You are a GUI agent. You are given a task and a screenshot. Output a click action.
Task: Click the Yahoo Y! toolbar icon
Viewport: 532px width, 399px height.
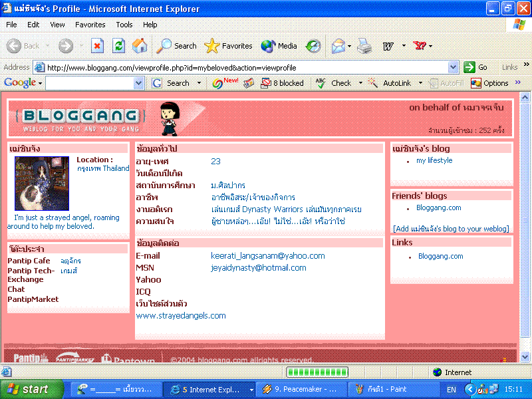coord(419,45)
